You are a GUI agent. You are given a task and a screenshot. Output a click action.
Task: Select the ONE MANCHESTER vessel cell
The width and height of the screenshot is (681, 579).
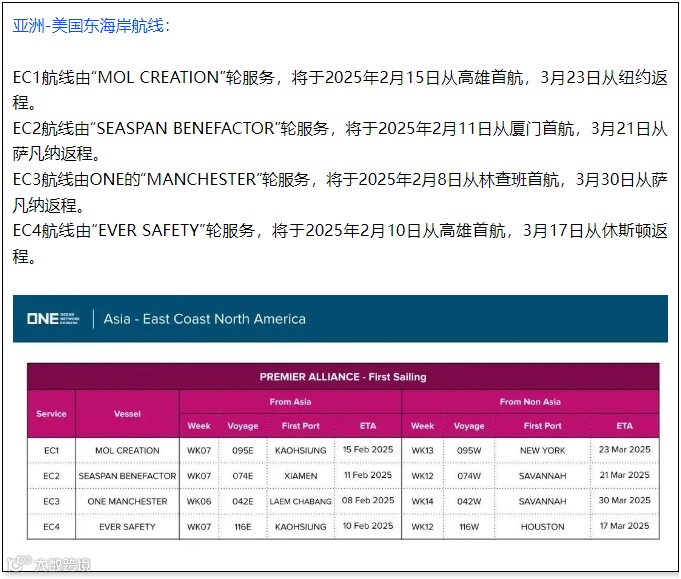click(127, 501)
